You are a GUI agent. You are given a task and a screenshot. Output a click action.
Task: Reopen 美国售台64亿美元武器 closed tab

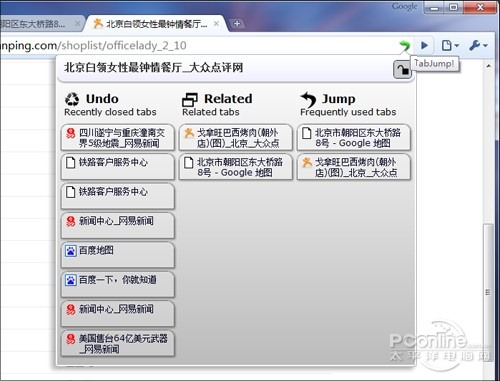click(x=118, y=343)
